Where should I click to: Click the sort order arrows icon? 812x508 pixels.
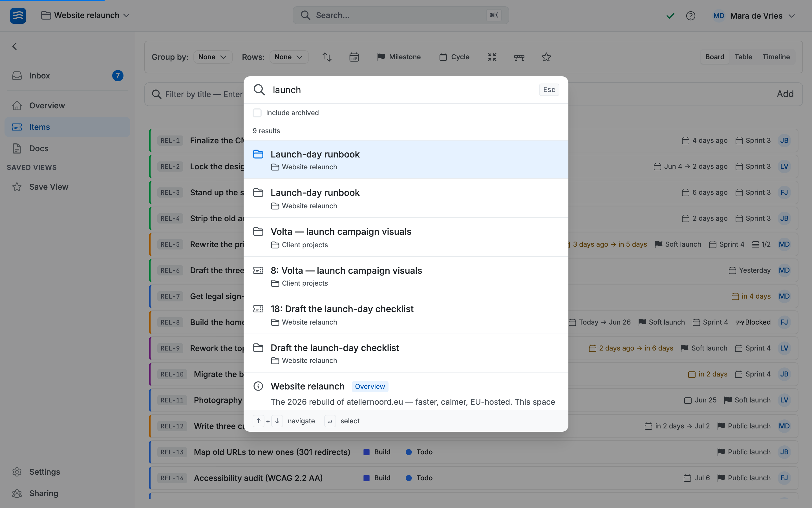coord(327,57)
